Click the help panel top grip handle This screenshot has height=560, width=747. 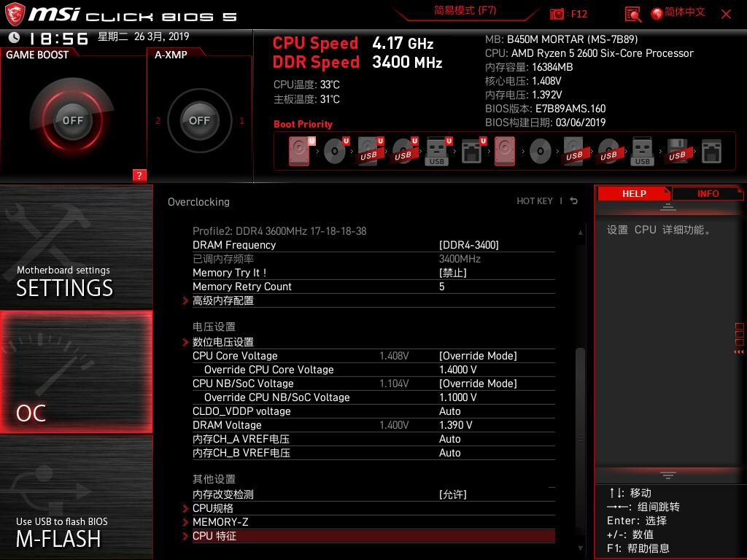(x=668, y=207)
